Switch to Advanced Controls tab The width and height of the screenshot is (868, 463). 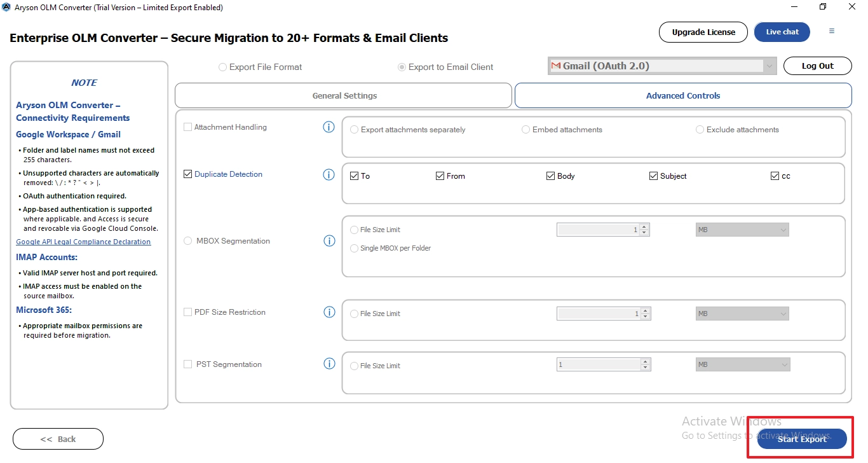coord(683,95)
